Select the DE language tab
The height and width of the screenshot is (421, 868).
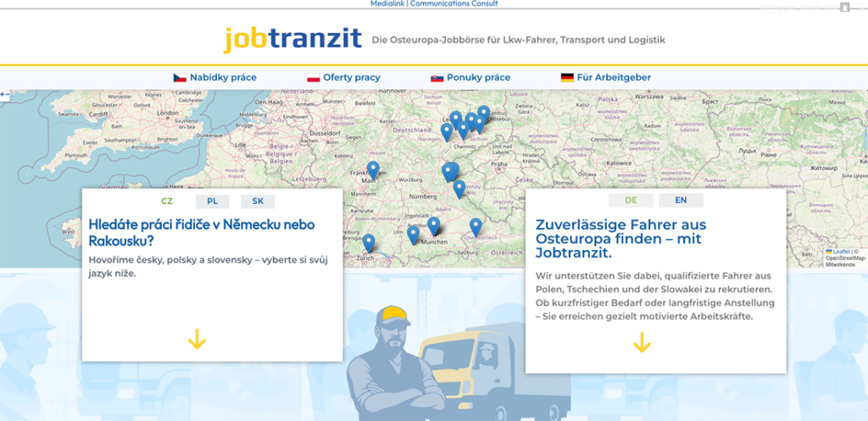pos(631,201)
